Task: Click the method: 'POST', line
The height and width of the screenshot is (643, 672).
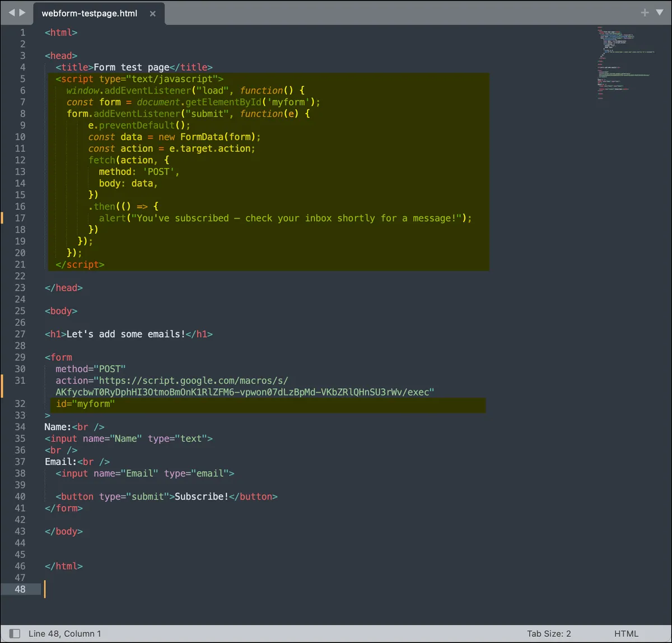Action: (x=139, y=171)
